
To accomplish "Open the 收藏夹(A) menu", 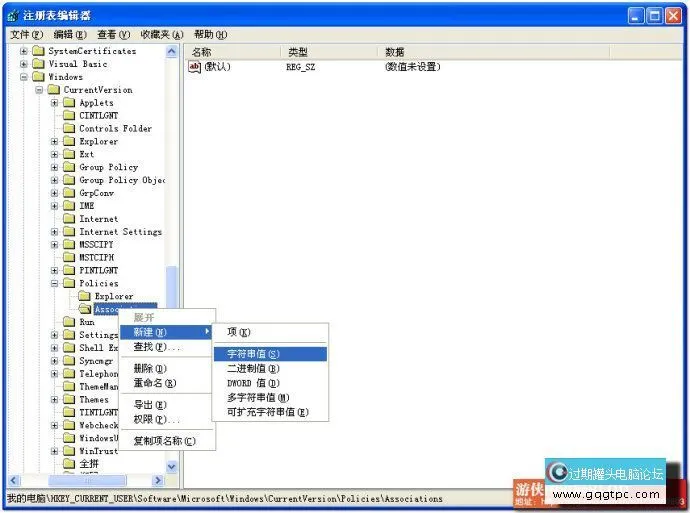I will pos(161,34).
